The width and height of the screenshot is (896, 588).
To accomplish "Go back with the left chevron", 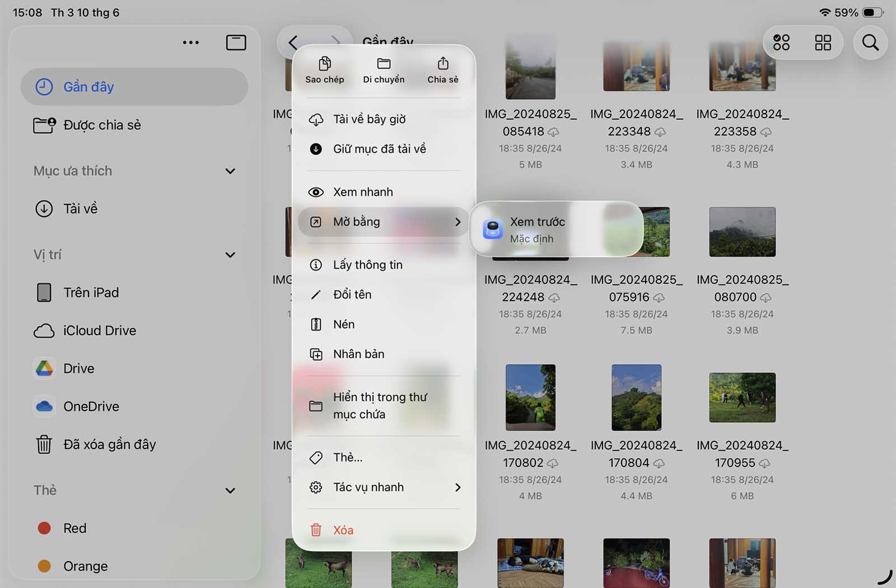I will (293, 43).
